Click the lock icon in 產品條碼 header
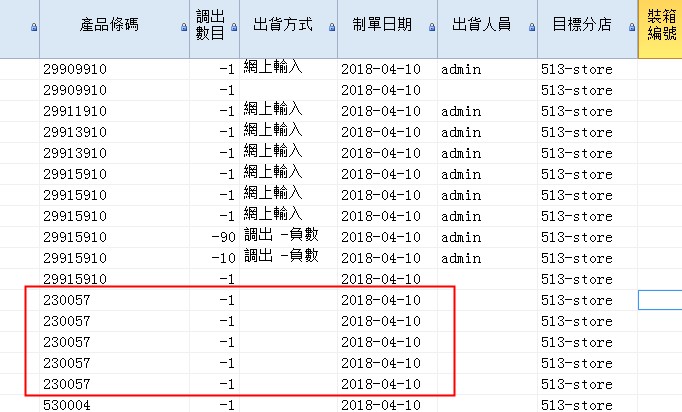 182,29
